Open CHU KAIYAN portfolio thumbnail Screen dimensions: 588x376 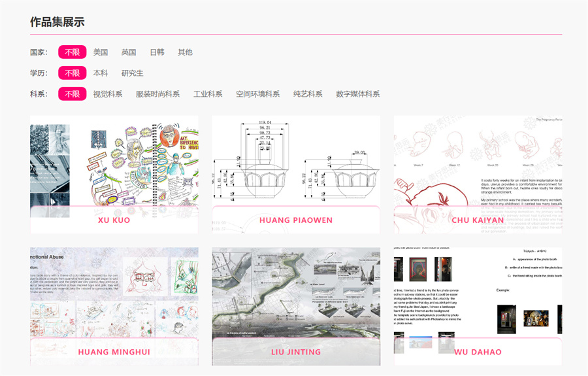click(x=478, y=175)
